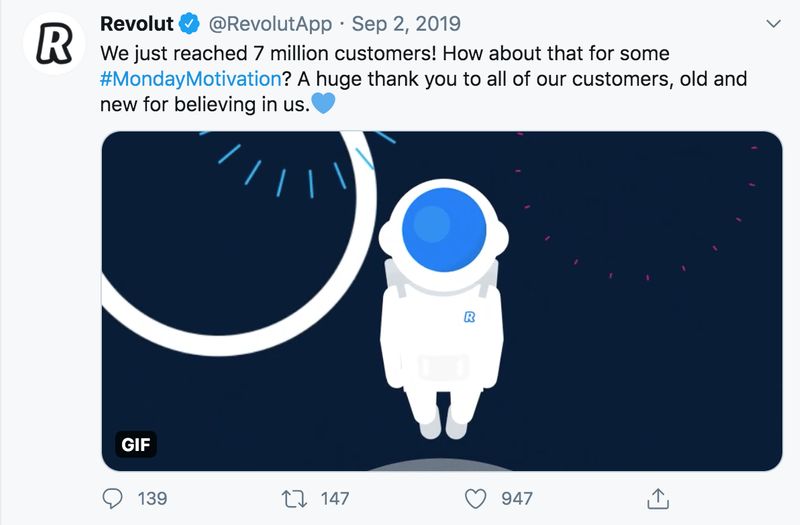The image size is (800, 525).
Task: Click the Revolut display name
Action: 136,24
